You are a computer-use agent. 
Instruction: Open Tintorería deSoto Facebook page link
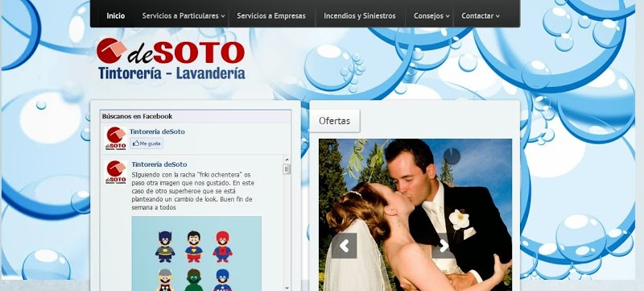[x=157, y=131]
